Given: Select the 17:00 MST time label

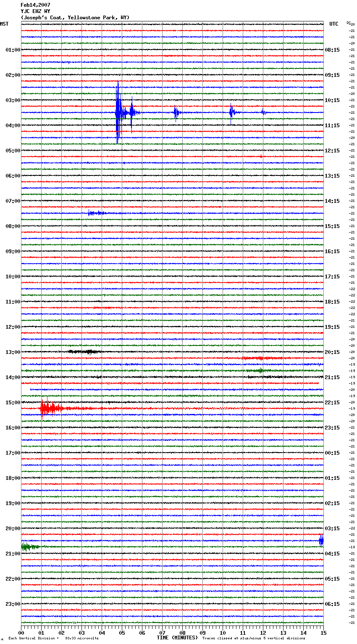Looking at the screenshot, I should pyautogui.click(x=13, y=453).
